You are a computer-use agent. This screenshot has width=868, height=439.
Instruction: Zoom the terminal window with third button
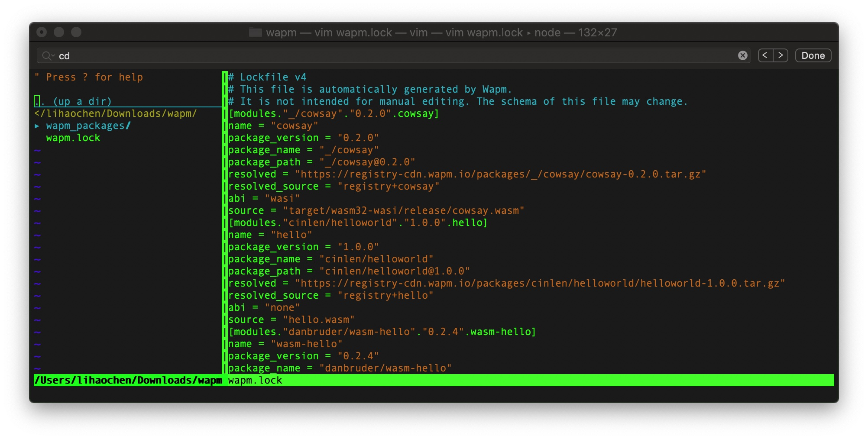(76, 32)
